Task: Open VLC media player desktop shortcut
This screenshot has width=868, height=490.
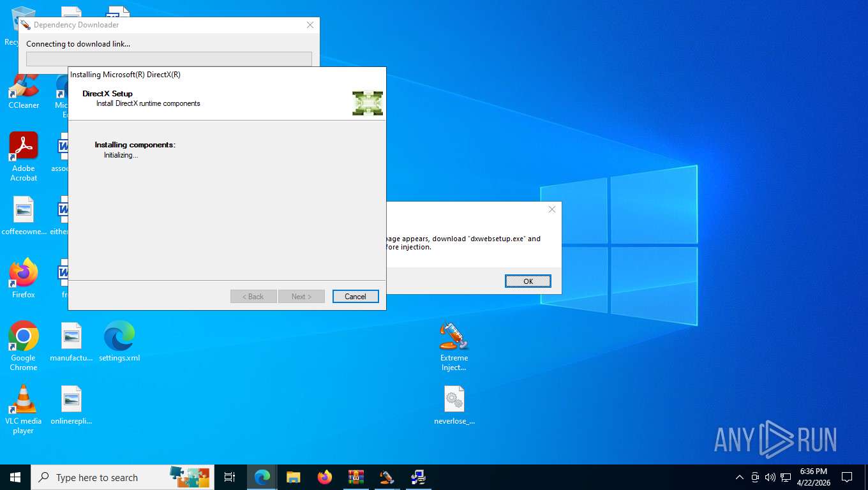Action: click(x=24, y=409)
